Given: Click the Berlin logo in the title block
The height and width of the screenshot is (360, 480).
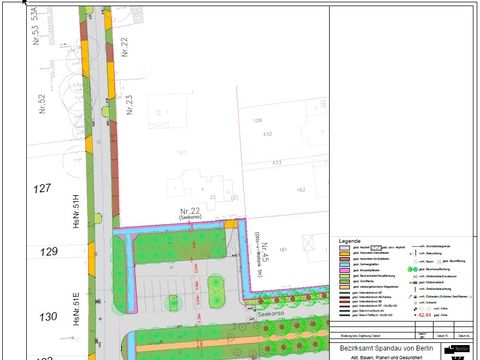Looking at the screenshot, I should point(457,349).
